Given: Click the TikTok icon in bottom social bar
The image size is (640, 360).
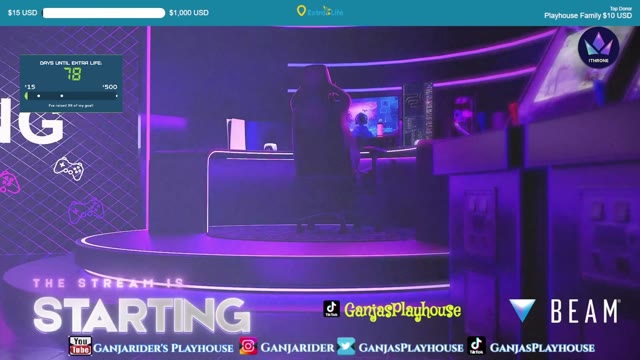Looking at the screenshot, I should (x=476, y=346).
